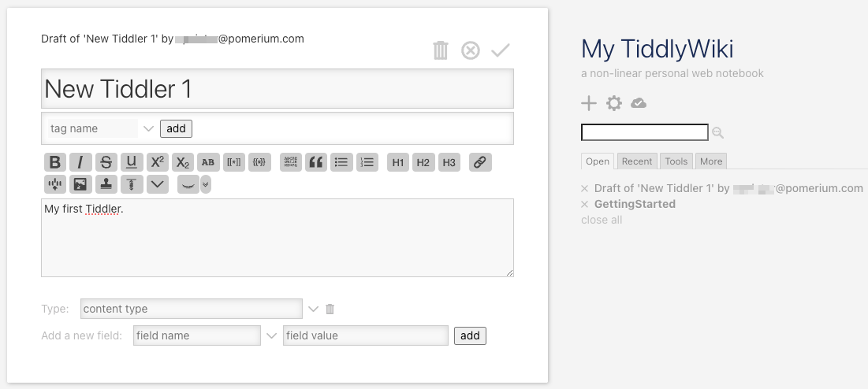Apply Heading 3 with H3 button
This screenshot has height=389, width=868.
[x=449, y=162]
